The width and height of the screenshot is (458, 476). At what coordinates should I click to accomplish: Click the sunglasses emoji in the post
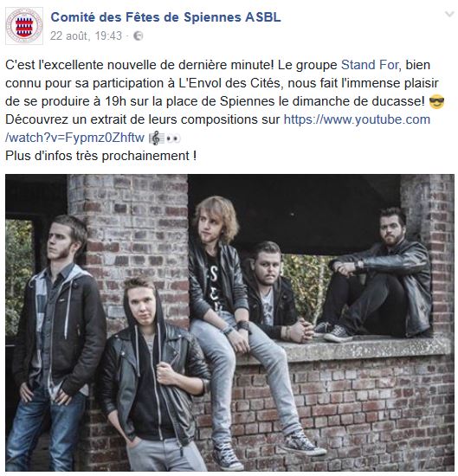coord(436,102)
